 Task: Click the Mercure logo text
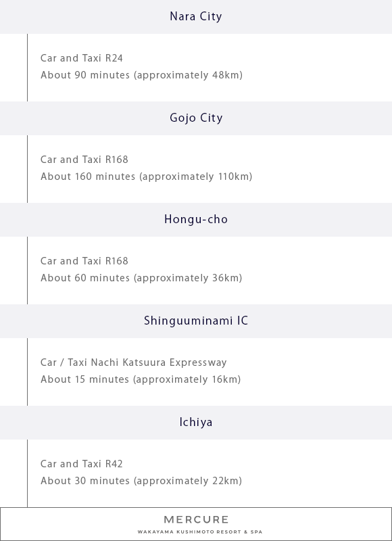(196, 519)
